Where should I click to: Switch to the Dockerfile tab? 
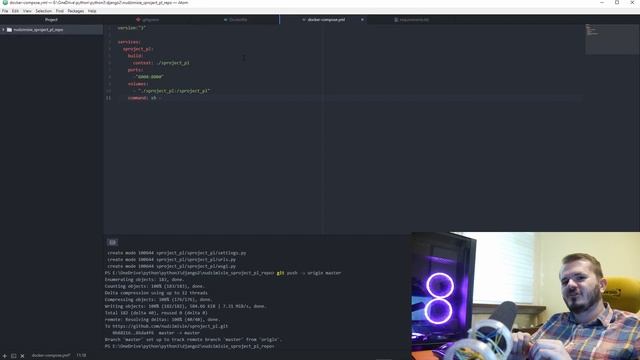pyautogui.click(x=236, y=20)
